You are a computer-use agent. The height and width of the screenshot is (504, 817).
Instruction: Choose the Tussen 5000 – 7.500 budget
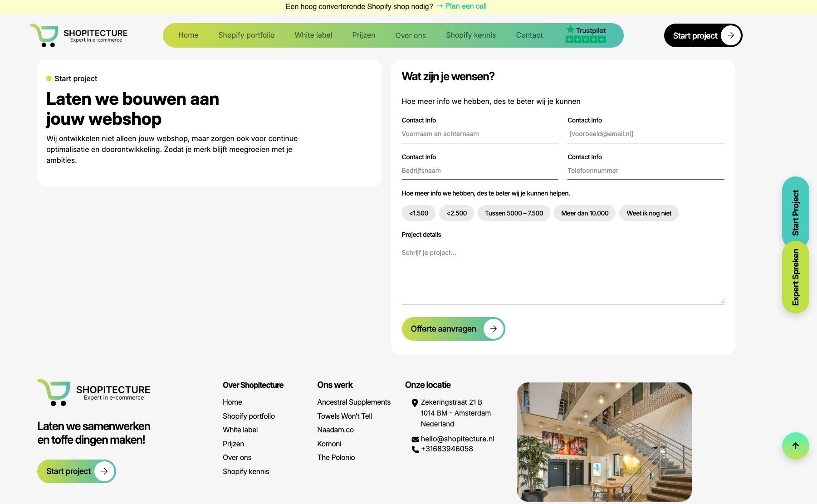pos(514,213)
